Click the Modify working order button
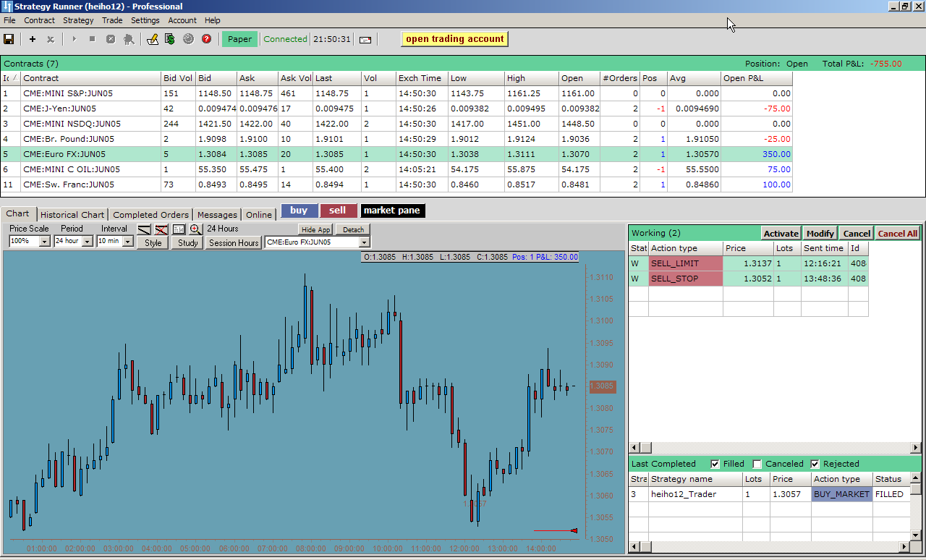This screenshot has height=560, width=926. click(x=820, y=234)
